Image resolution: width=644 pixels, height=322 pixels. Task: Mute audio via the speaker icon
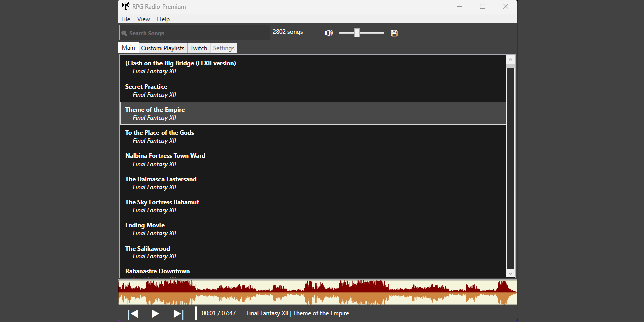329,33
